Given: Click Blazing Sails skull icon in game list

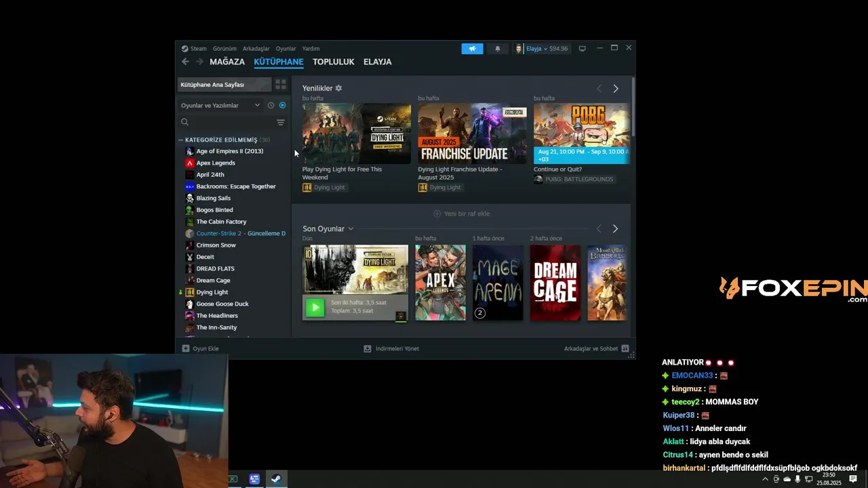Looking at the screenshot, I should click(x=190, y=198).
